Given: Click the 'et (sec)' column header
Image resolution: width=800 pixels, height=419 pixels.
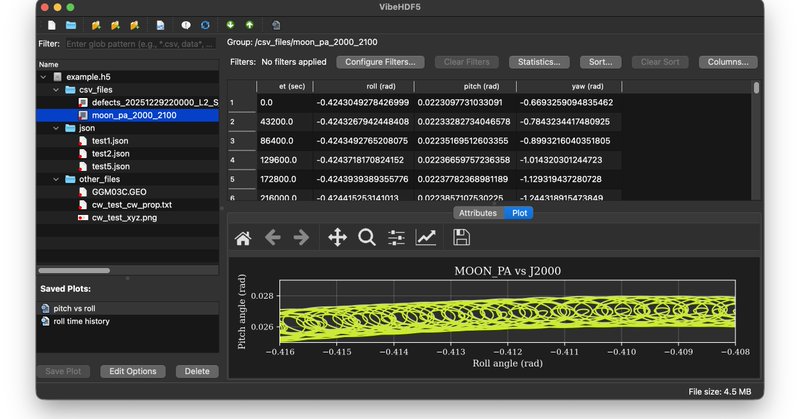Looking at the screenshot, I should pos(285,86).
